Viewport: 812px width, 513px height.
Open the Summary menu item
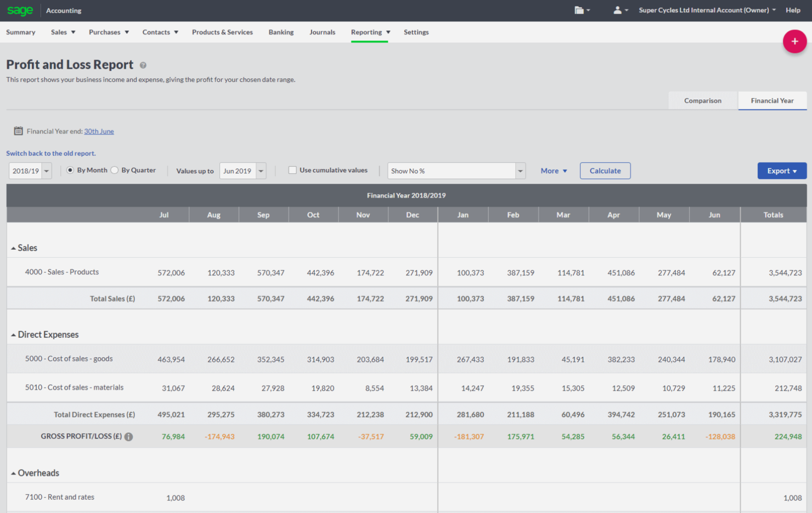point(21,32)
